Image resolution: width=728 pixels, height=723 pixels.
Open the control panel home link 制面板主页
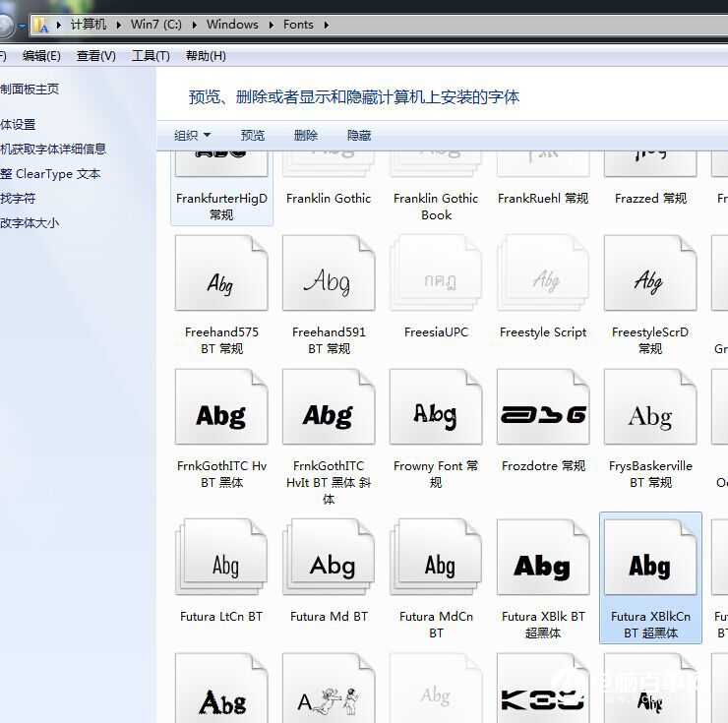(x=30, y=89)
